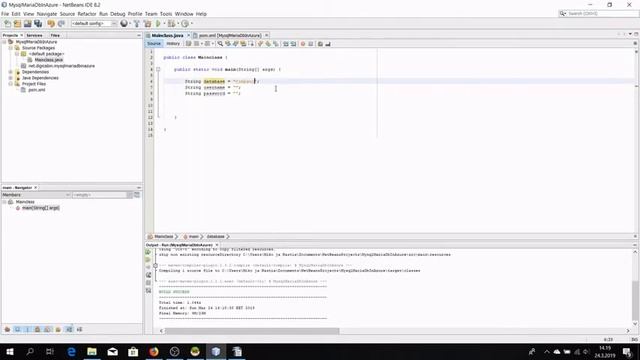This screenshot has height=360, width=640.
Task: Select MainClass.java in the Projects tree
Action: (x=49, y=60)
